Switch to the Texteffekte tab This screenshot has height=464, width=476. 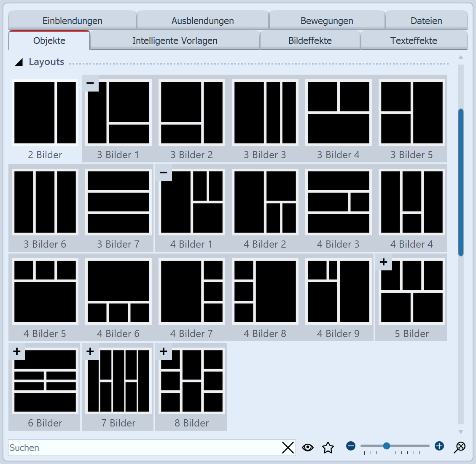click(x=414, y=40)
